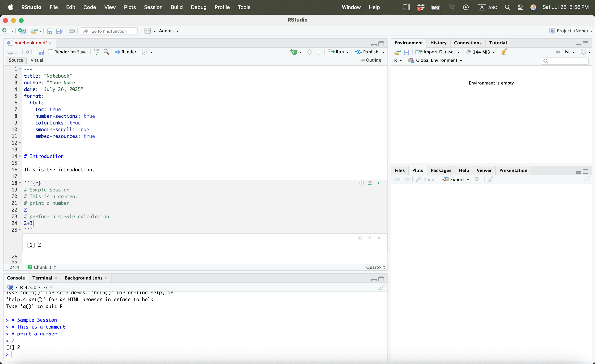
Task: Open the Packages tab
Action: 441,170
